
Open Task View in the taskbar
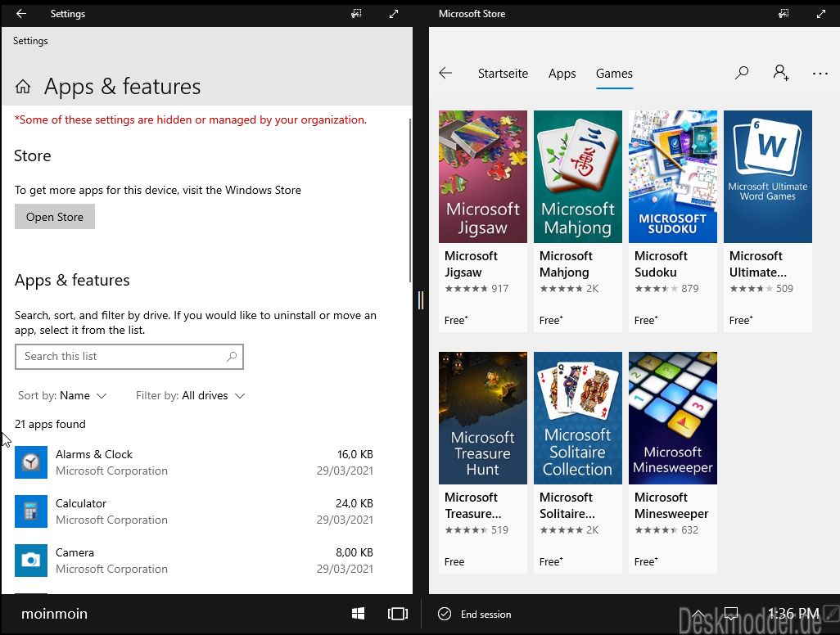(x=398, y=614)
